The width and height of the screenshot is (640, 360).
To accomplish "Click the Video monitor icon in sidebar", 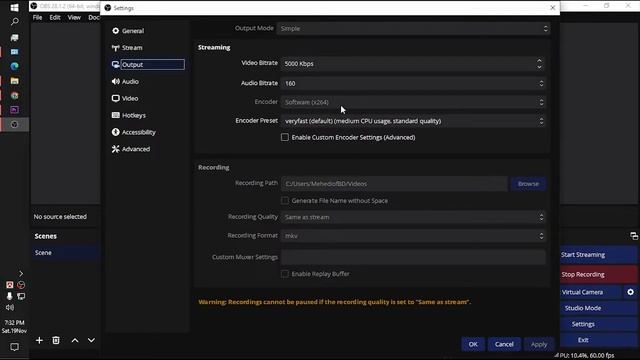I will [x=116, y=98].
